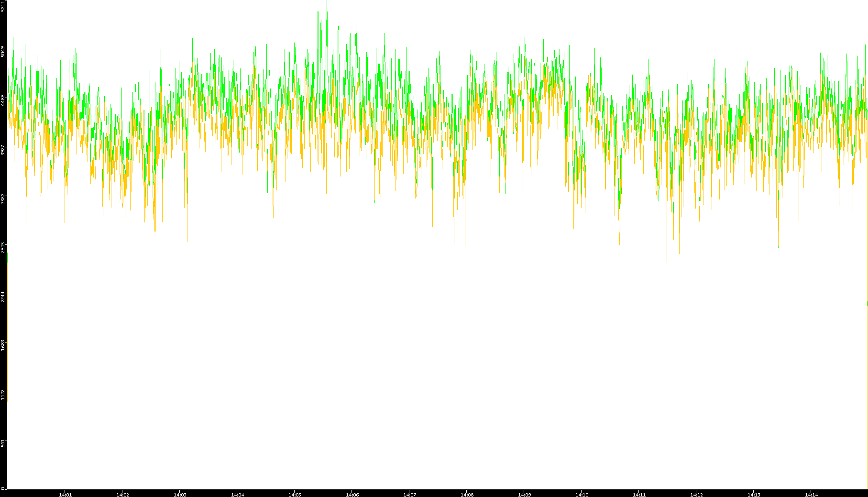Click the 14:08 time axis tick
Screen dimensions: 868x497
(x=467, y=494)
